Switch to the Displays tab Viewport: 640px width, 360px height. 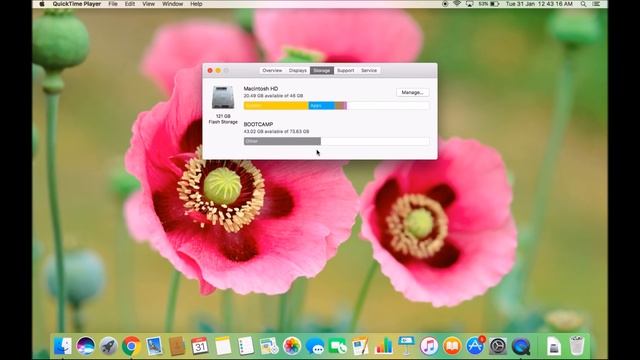click(x=298, y=71)
